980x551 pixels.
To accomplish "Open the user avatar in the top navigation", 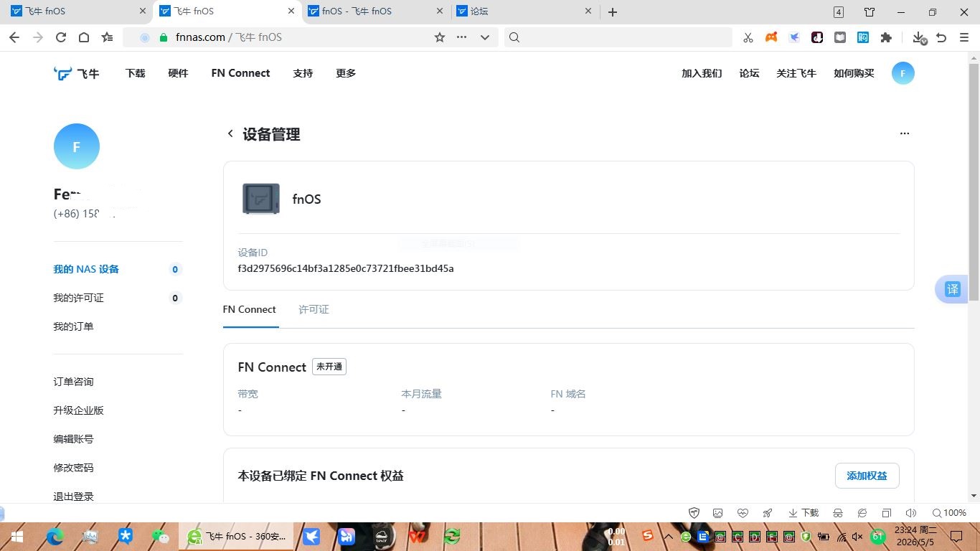I will tap(903, 73).
